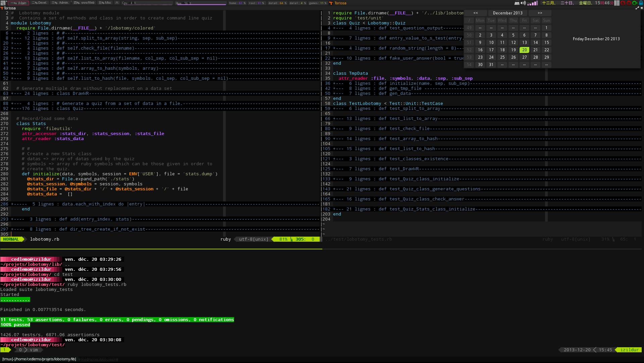The image size is (644, 363).
Task: Click the NORMAL mode indicator in statusline
Action: point(11,239)
